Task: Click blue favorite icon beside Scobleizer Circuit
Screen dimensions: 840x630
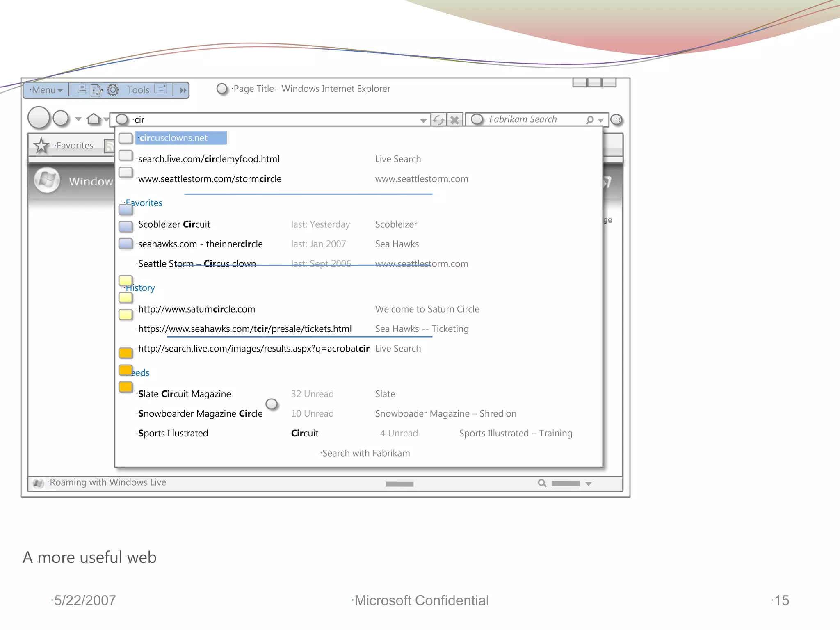Action: (126, 226)
